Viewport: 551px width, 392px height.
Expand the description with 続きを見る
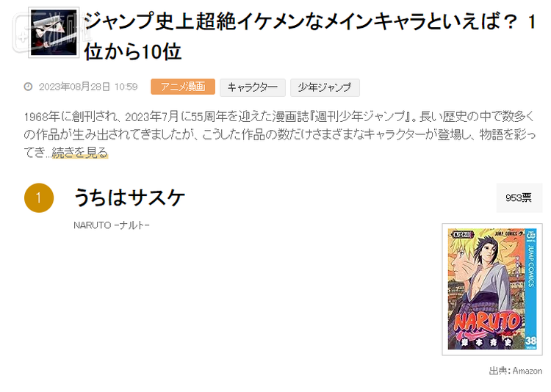pyautogui.click(x=80, y=153)
